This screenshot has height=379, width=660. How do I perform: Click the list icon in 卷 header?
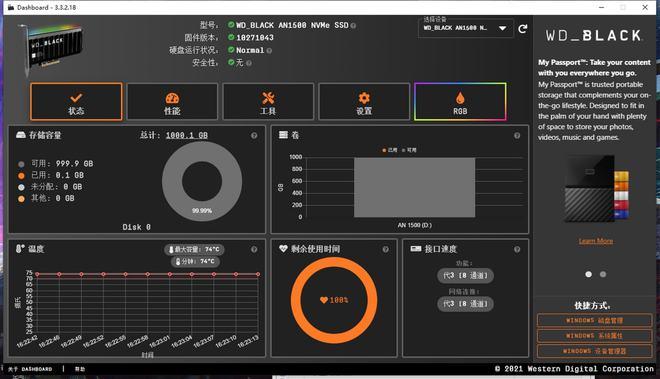[x=283, y=135]
